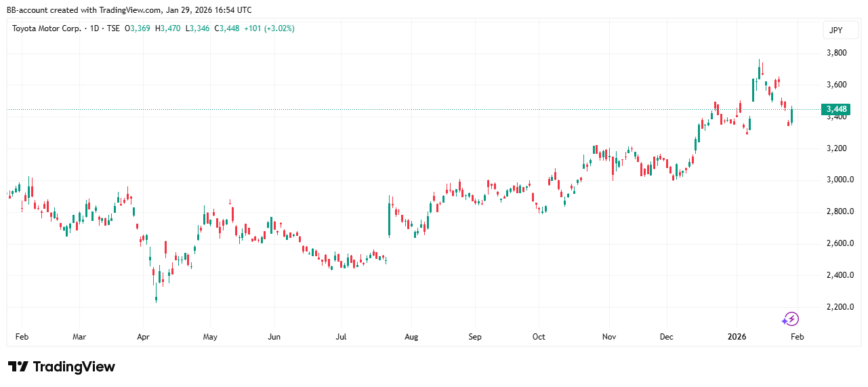Click the 3,800 price axis label
Viewport: 868px width, 387px height.
pyautogui.click(x=838, y=53)
